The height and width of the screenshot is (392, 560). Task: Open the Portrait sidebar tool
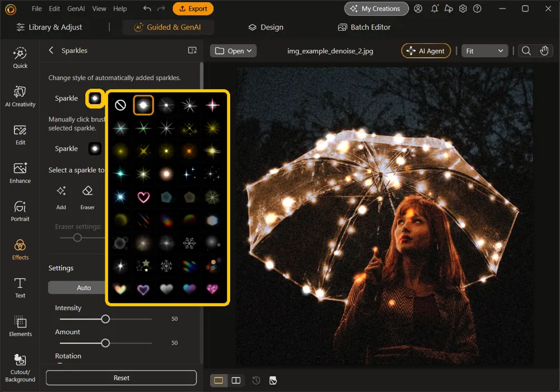tap(20, 211)
